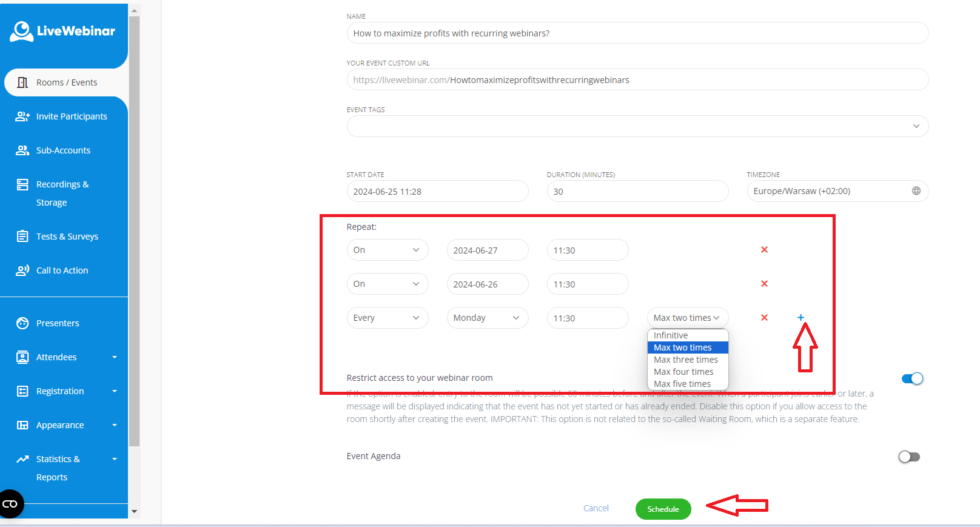Click the blue plus icon to add repeat
The height and width of the screenshot is (527, 980).
pos(800,318)
